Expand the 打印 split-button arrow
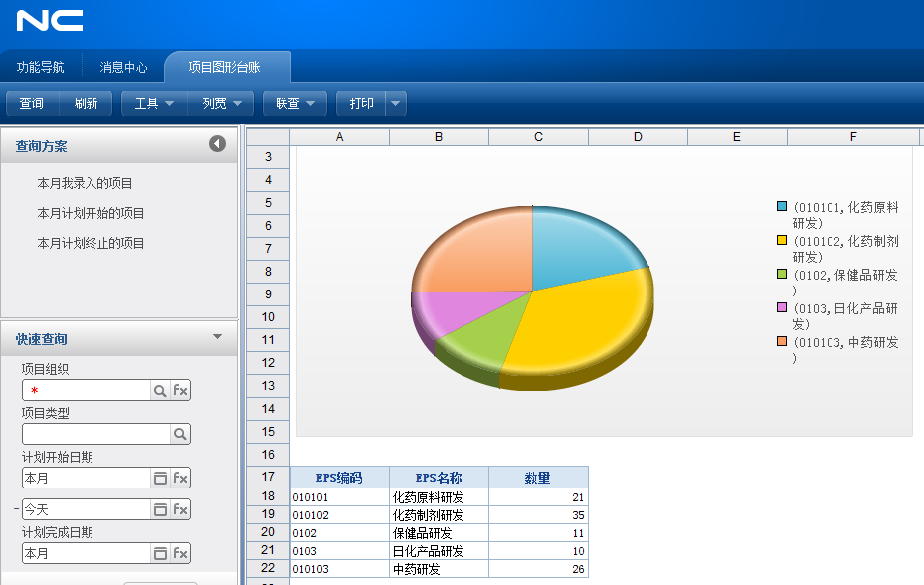Viewport: 924px width, 585px height. click(x=396, y=103)
